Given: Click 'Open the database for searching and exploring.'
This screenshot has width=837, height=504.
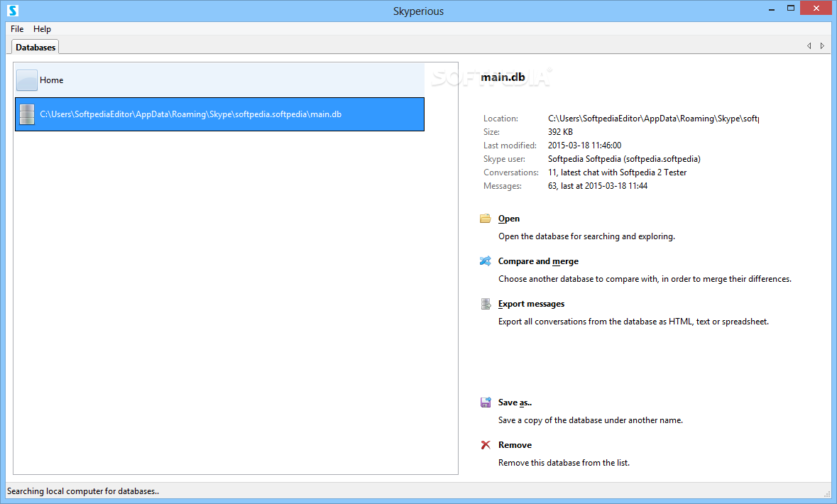Looking at the screenshot, I should click(x=586, y=236).
